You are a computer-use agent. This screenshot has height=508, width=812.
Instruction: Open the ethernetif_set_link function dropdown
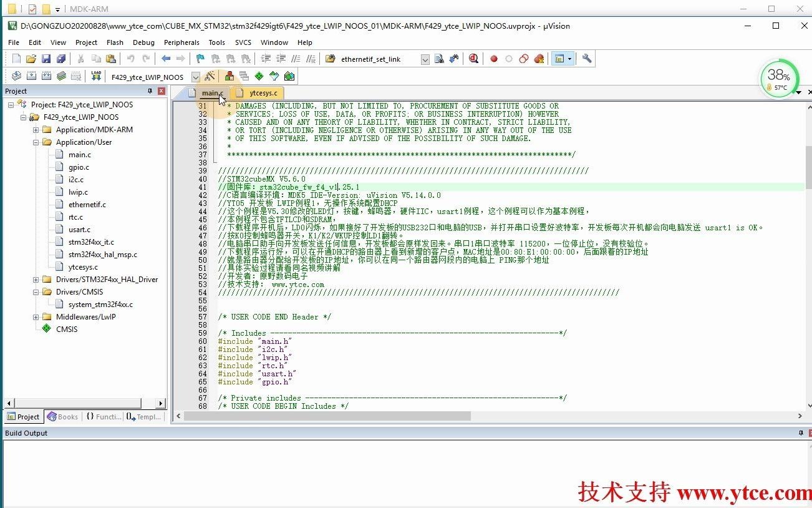425,58
